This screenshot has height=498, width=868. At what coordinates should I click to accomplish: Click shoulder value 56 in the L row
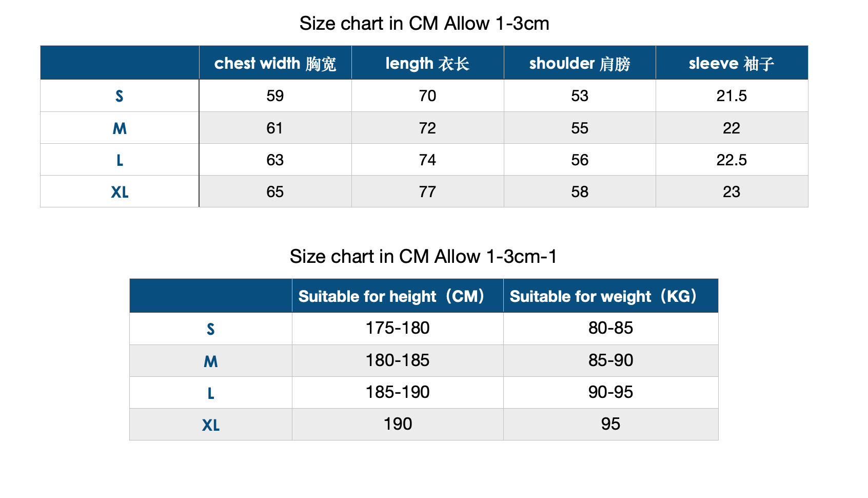click(580, 160)
